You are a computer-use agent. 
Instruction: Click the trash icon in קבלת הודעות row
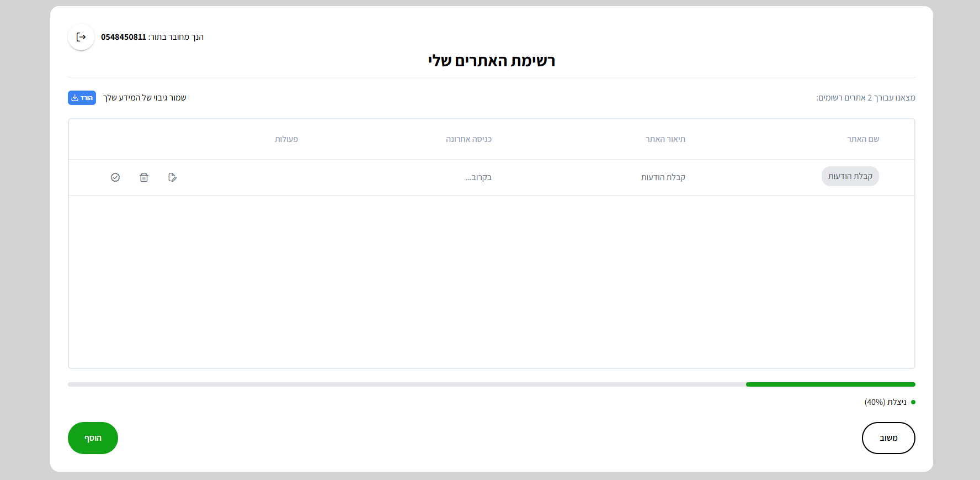pyautogui.click(x=144, y=177)
